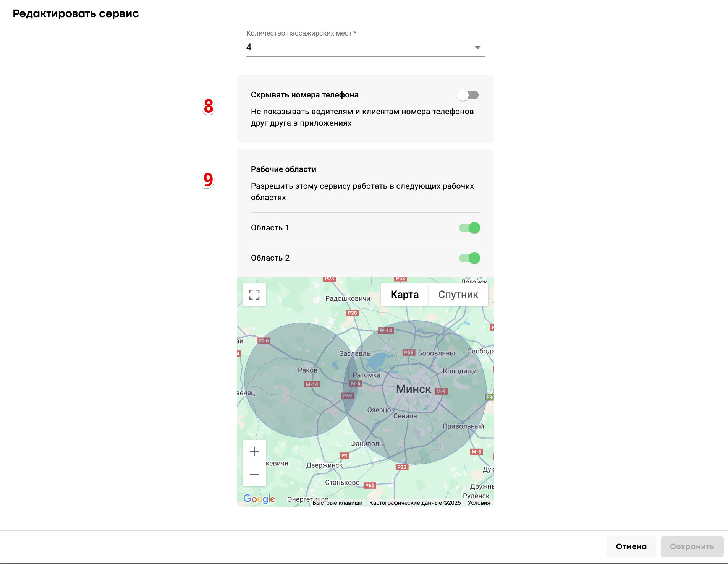The height and width of the screenshot is (564, 728).
Task: Click the M-9 road marker near Минск
Action: 441,391
